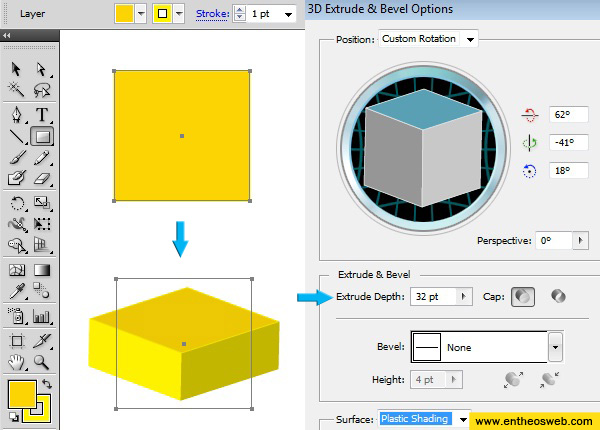
Task: Open the Stroke panel link
Action: point(212,14)
